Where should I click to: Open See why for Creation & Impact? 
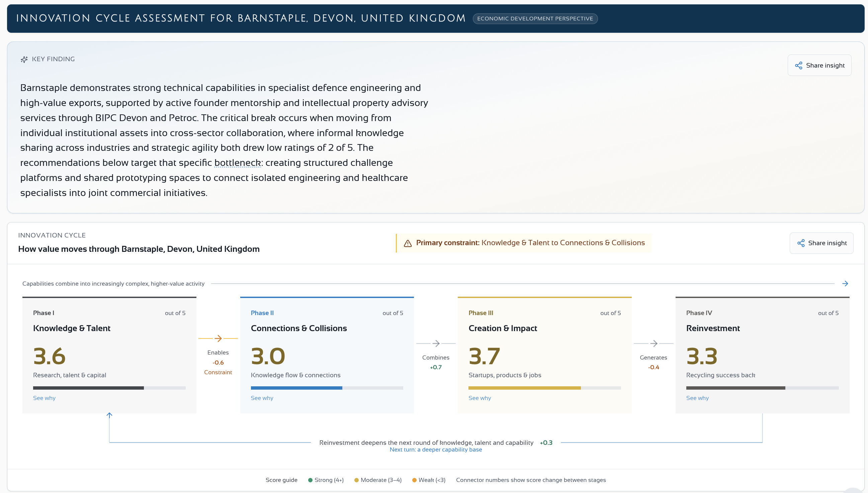pyautogui.click(x=480, y=398)
